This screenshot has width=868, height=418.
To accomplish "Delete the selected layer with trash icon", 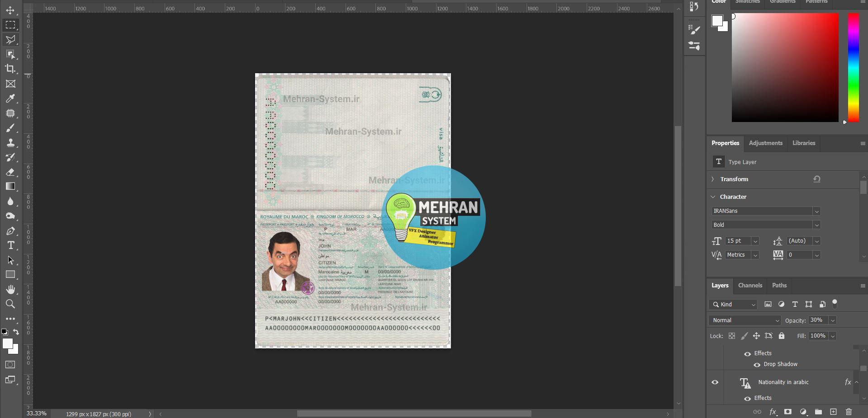I will coord(849,412).
